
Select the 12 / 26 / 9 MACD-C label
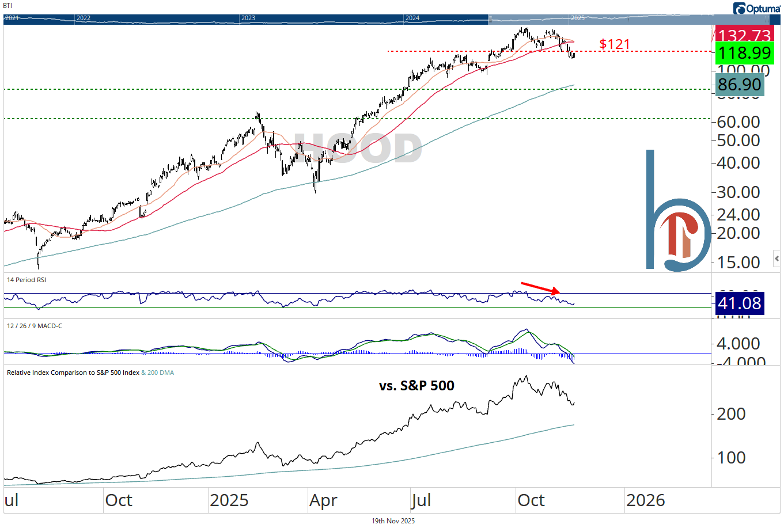(35, 326)
